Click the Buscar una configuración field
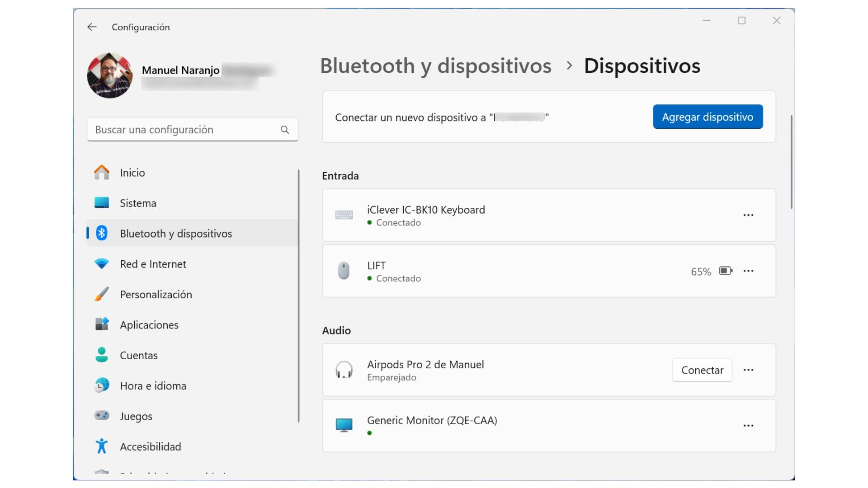Image resolution: width=868 pixels, height=488 pixels. (185, 130)
